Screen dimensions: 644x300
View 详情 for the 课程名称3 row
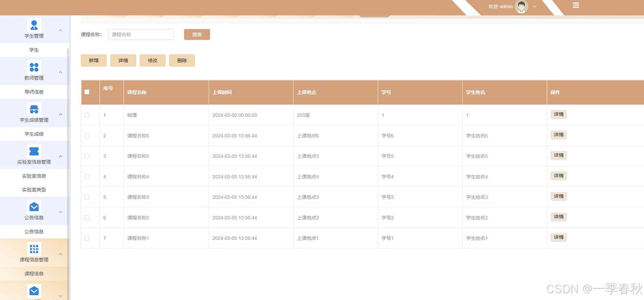[559, 196]
